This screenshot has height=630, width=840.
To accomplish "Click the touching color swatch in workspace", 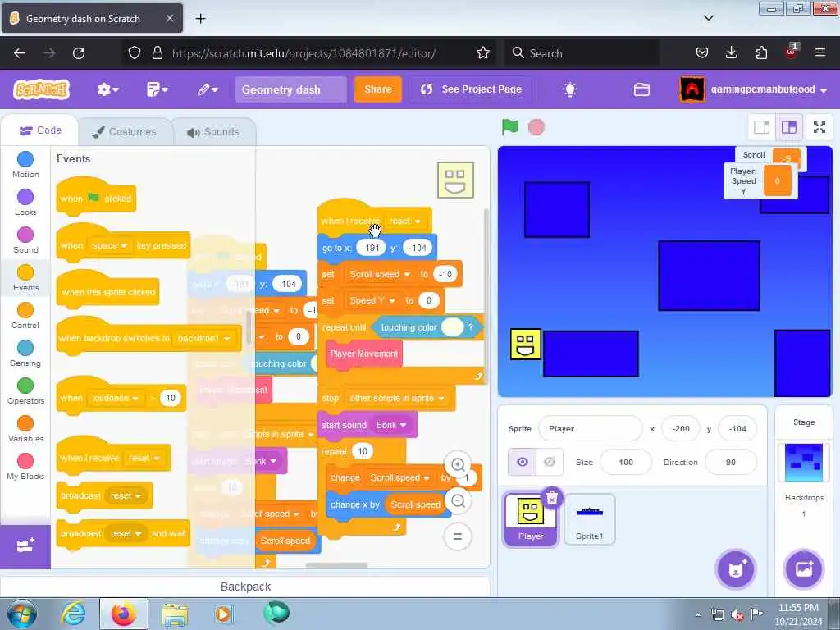I will [x=452, y=326].
